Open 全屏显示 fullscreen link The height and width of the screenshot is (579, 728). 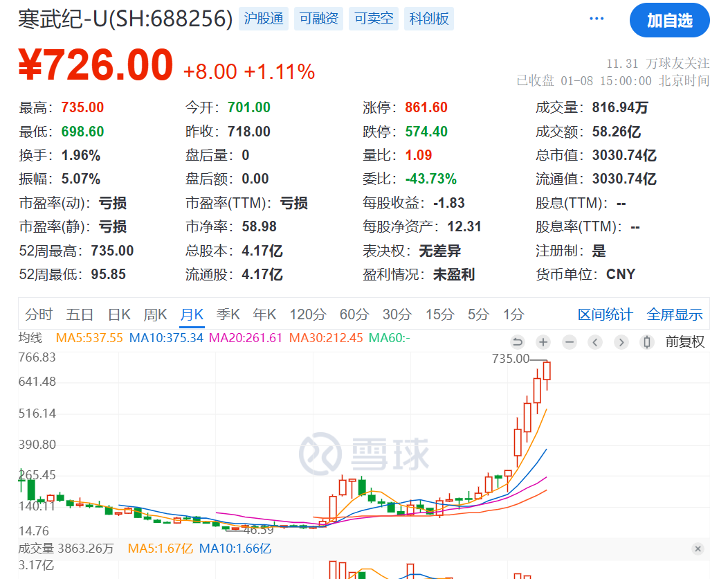(x=675, y=314)
